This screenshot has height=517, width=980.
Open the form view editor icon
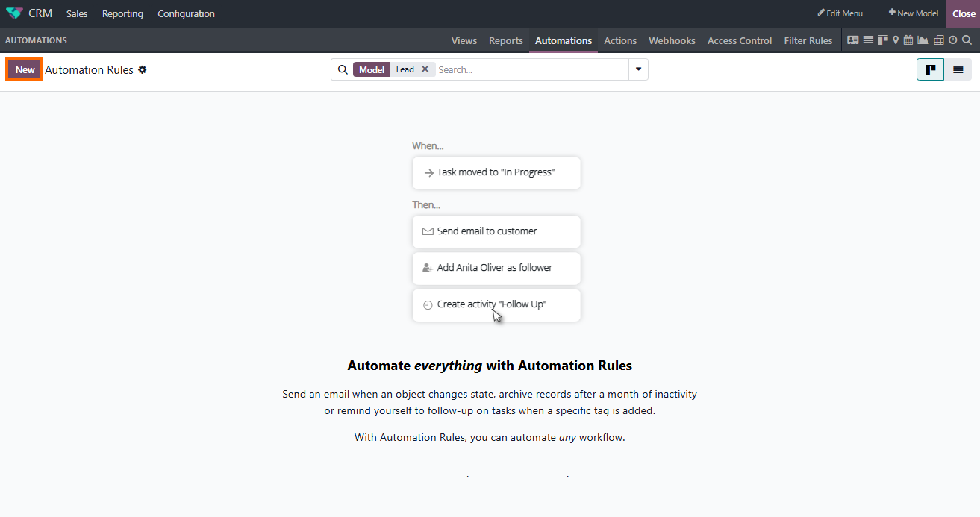point(853,40)
